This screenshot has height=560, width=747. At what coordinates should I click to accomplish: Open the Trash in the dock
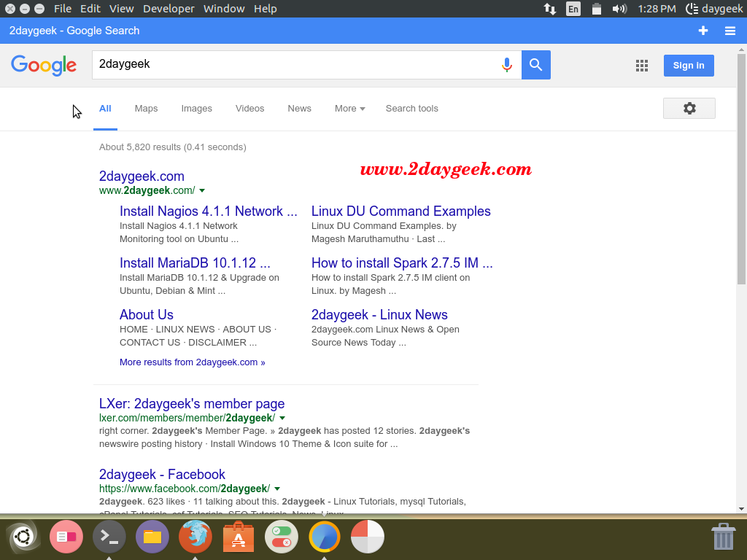point(723,537)
